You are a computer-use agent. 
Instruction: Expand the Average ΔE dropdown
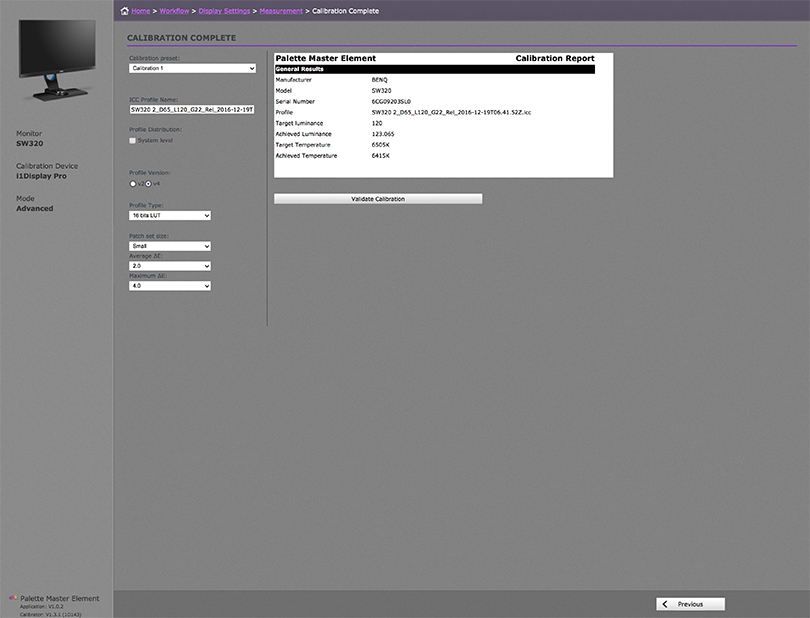click(170, 266)
